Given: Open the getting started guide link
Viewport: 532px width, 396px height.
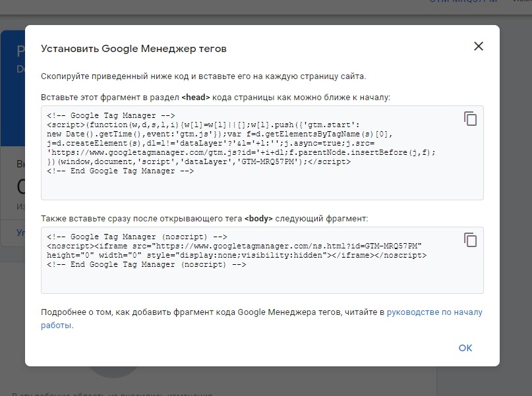Looking at the screenshot, I should point(435,312).
